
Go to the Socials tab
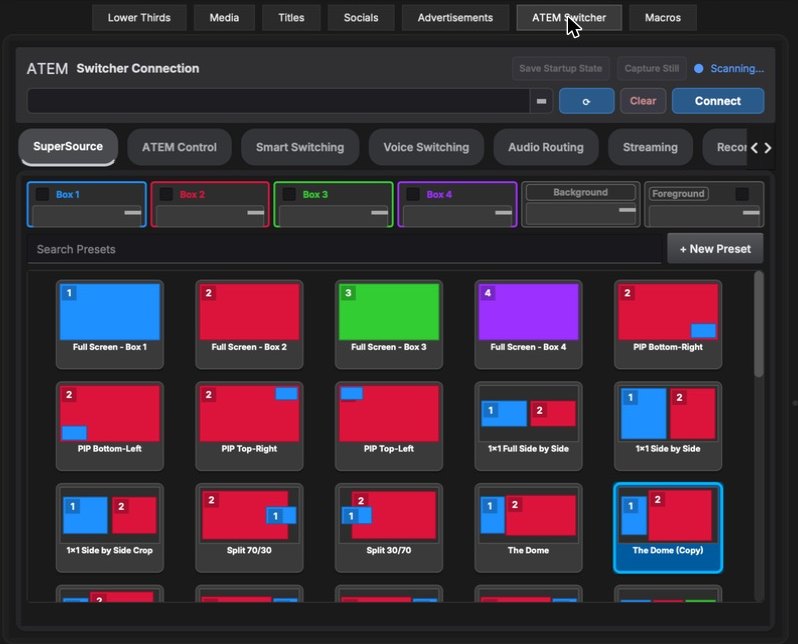click(361, 18)
